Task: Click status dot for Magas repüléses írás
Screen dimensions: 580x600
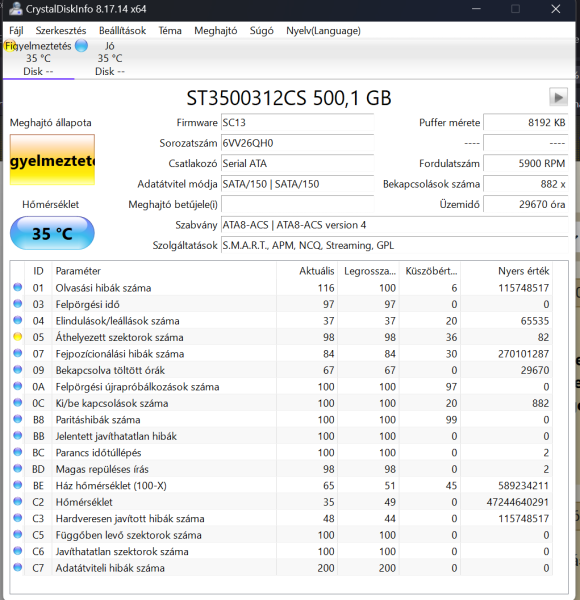Action: [x=17, y=468]
